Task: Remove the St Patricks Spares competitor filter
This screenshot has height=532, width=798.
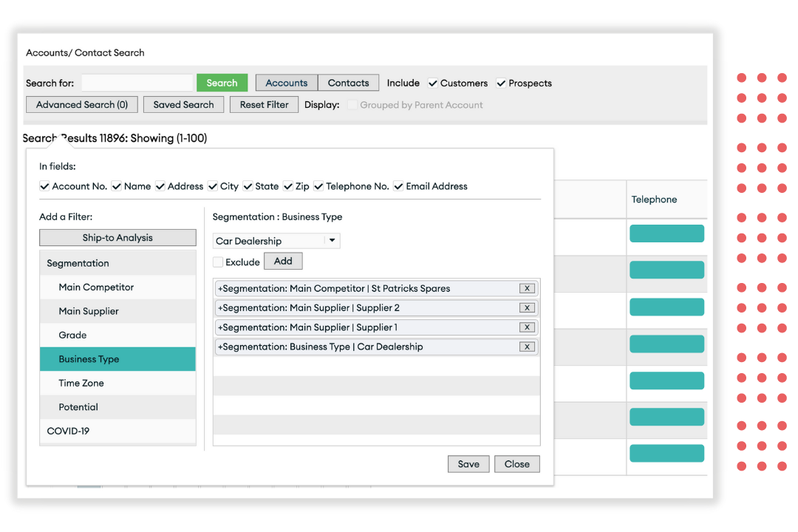Action: click(526, 289)
